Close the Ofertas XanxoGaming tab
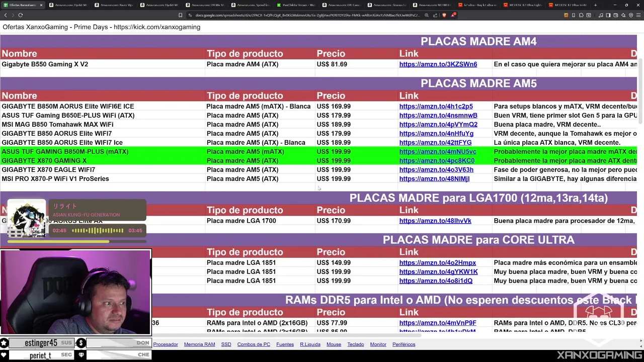Image resolution: width=644 pixels, height=362 pixels. pos(41,5)
